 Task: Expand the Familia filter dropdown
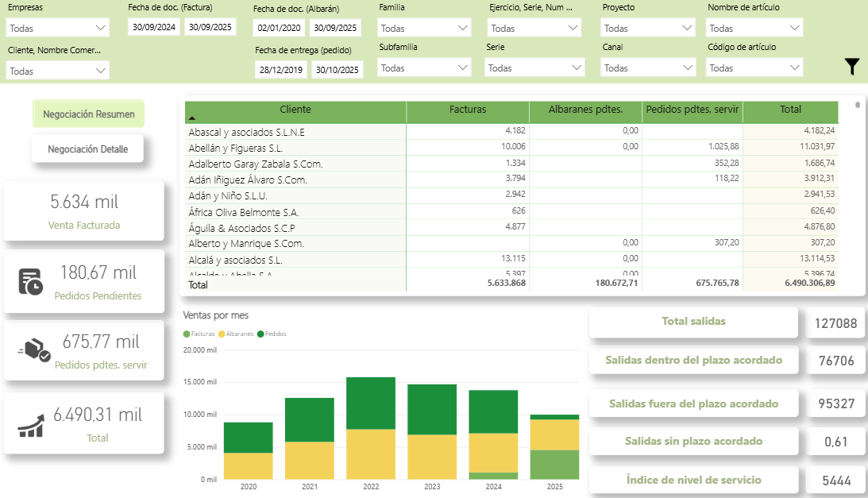coord(425,28)
